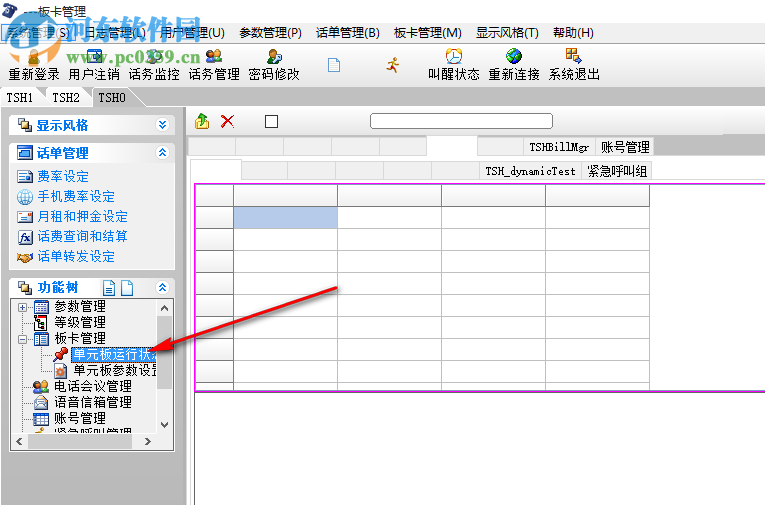Open the 日志管理(L) menu
This screenshot has width=765, height=505.
pyautogui.click(x=115, y=33)
